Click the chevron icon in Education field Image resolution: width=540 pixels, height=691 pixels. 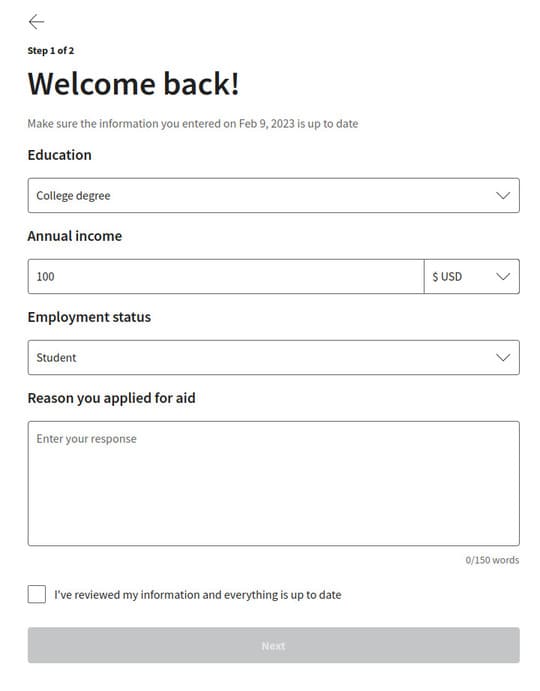[x=503, y=195]
